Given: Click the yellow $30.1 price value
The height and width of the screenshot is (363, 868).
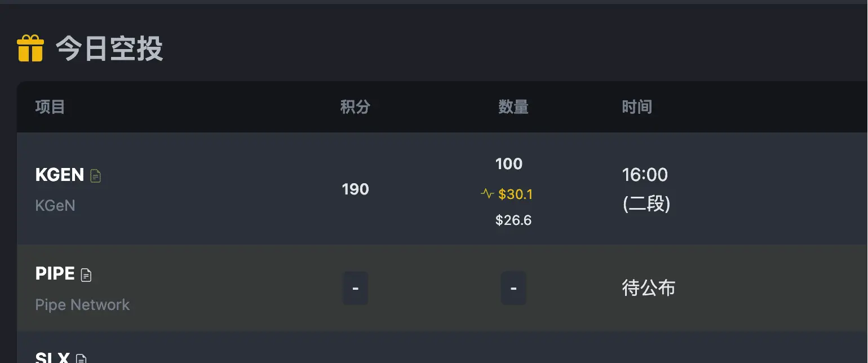Looking at the screenshot, I should coord(515,194).
